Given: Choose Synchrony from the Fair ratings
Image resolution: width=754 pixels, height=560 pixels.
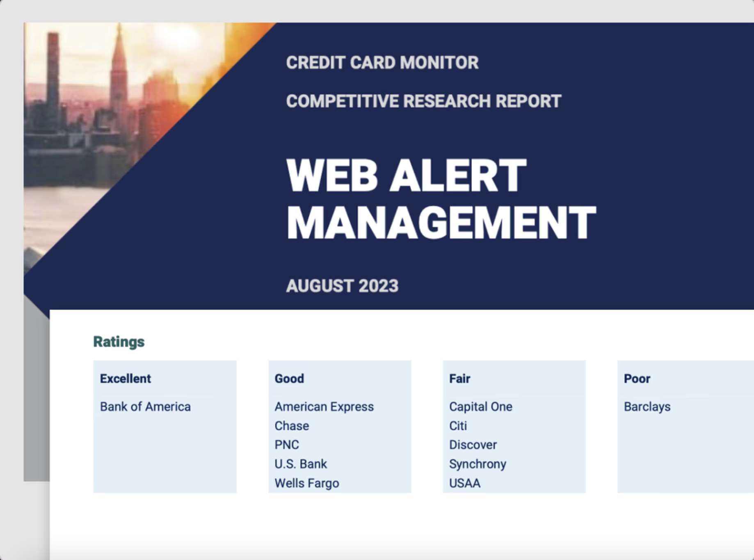Looking at the screenshot, I should pos(478,464).
